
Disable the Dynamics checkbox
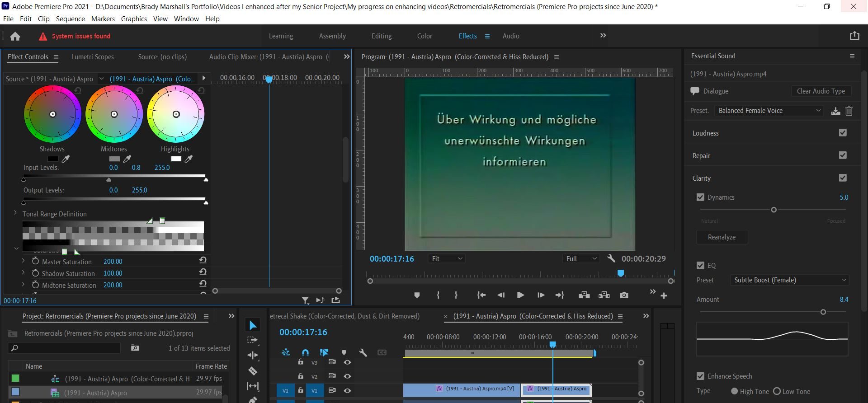[700, 197]
